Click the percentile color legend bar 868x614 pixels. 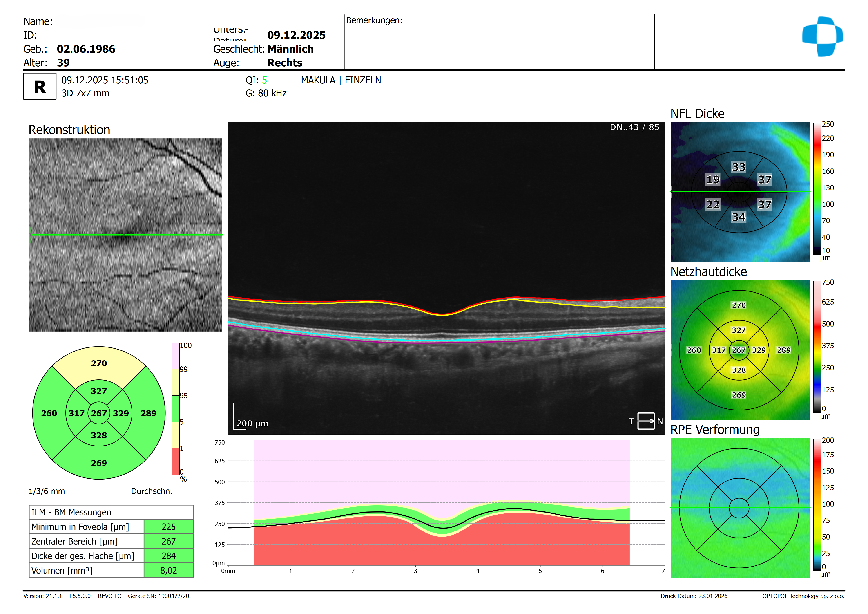(x=175, y=409)
